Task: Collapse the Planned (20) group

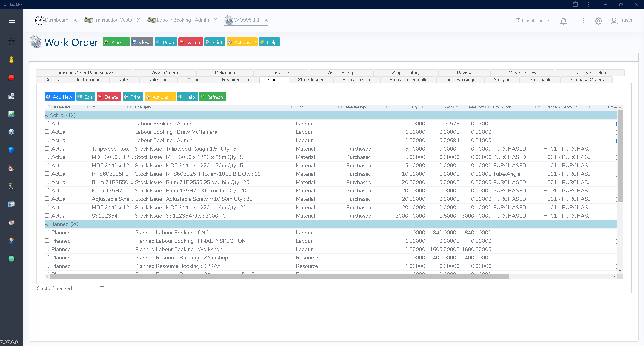Action: click(46, 224)
